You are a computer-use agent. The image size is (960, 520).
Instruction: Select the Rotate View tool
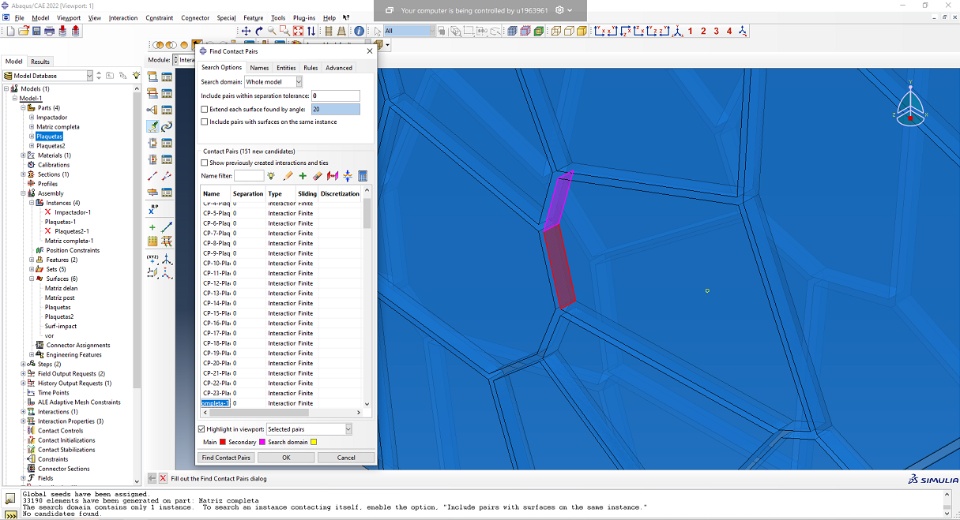coord(259,31)
